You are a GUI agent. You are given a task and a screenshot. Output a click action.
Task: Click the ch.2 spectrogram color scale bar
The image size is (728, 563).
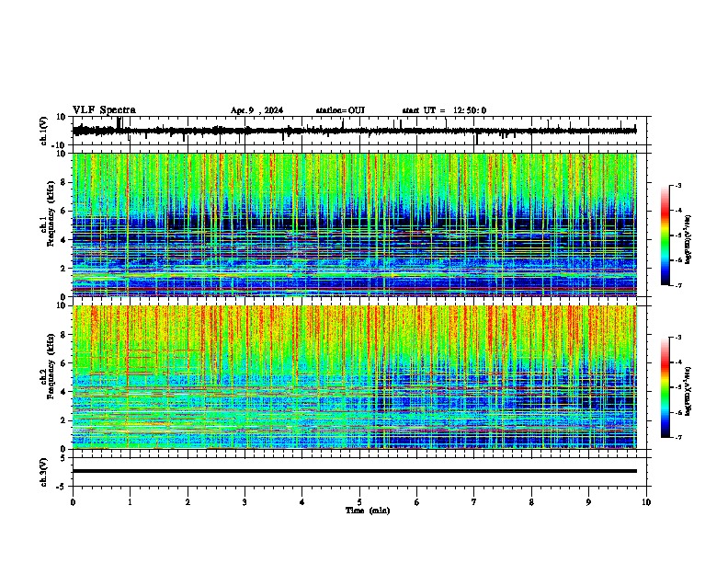click(x=665, y=387)
